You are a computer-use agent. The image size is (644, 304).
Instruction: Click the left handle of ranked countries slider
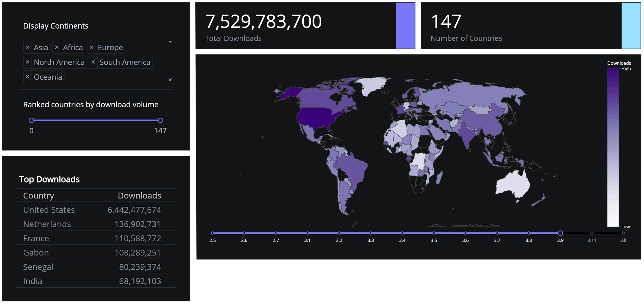pyautogui.click(x=31, y=120)
